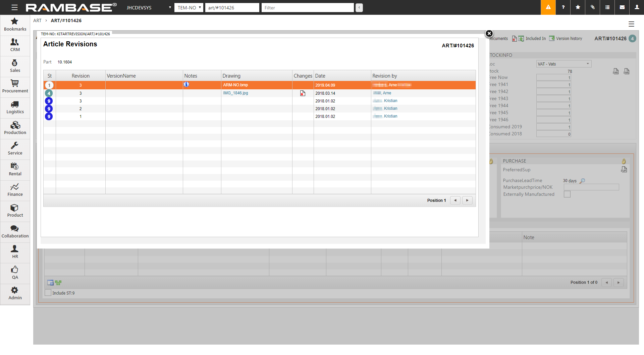The image size is (644, 355).
Task: Click the ART breadcrumb item
Action: (x=37, y=20)
